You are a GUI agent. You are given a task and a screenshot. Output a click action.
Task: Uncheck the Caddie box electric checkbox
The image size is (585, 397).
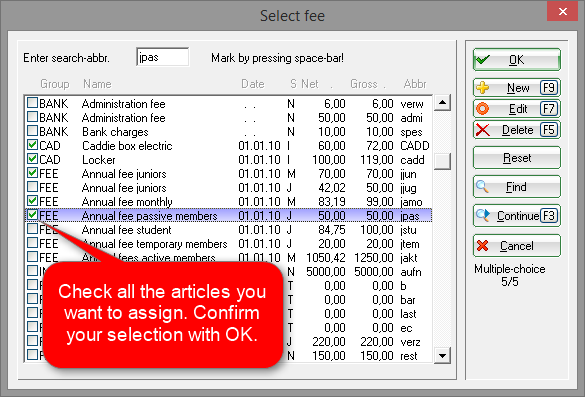click(x=32, y=145)
